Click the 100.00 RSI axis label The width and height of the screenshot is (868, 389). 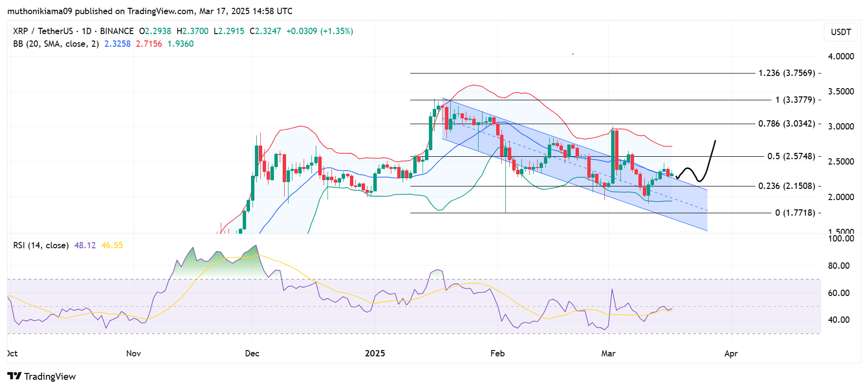pyautogui.click(x=841, y=239)
